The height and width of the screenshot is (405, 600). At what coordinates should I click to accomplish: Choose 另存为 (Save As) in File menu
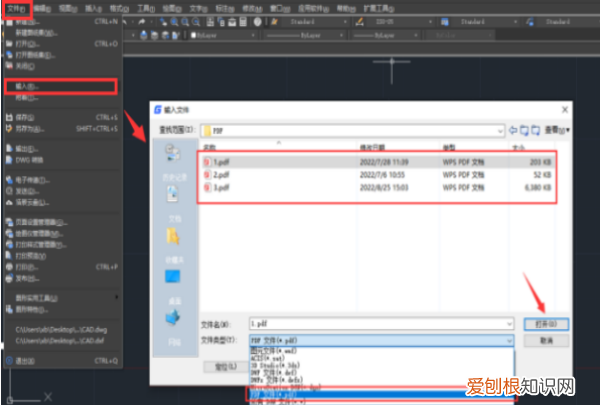coord(62,129)
